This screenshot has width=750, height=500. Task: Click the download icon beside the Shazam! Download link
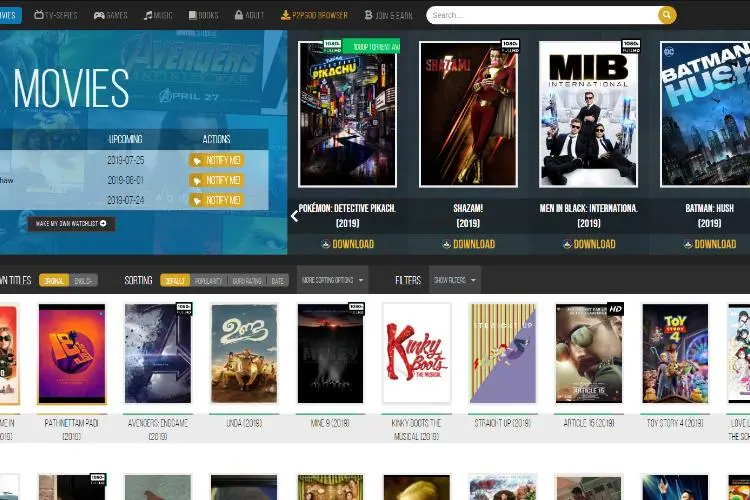[446, 244]
